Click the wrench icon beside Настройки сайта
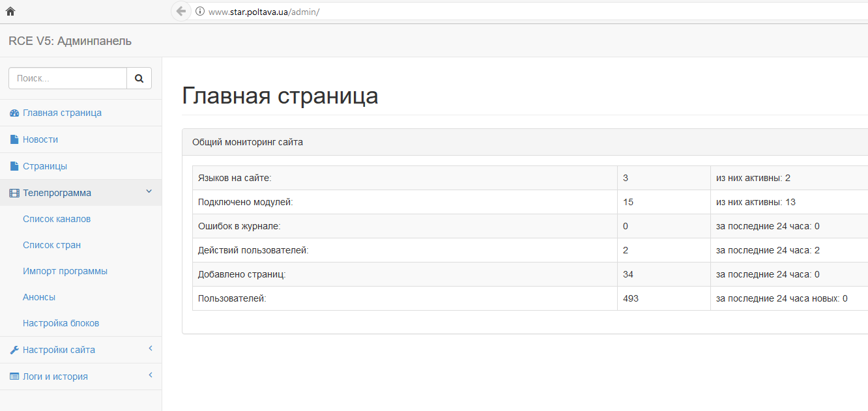Image resolution: width=868 pixels, height=411 pixels. [14, 350]
